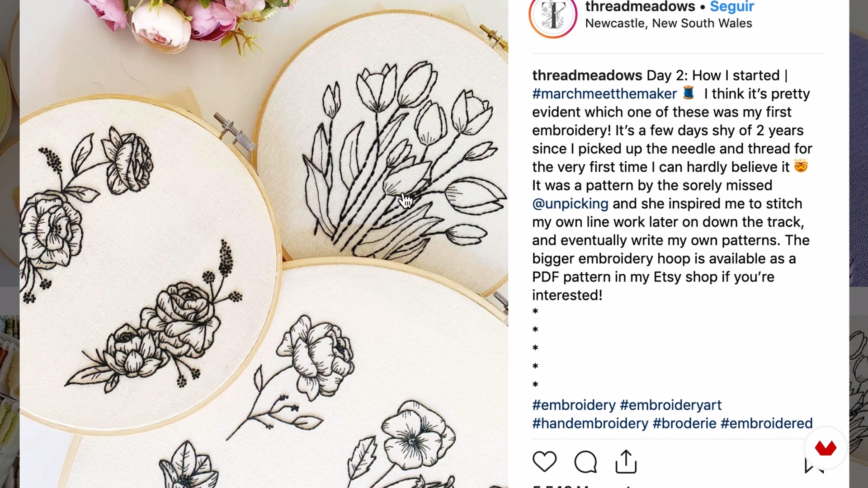Like the post with the heart icon
This screenshot has width=868, height=488.
tap(544, 461)
